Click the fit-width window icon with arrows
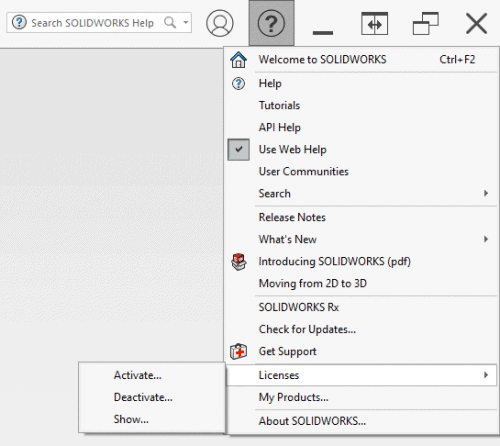The height and width of the screenshot is (446, 500). pos(374,23)
